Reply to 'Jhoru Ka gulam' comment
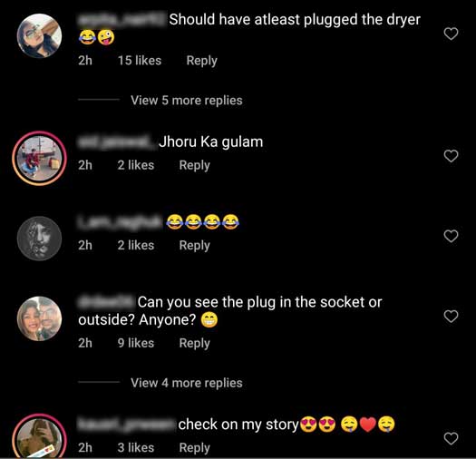The height and width of the screenshot is (459, 476). 194,166
